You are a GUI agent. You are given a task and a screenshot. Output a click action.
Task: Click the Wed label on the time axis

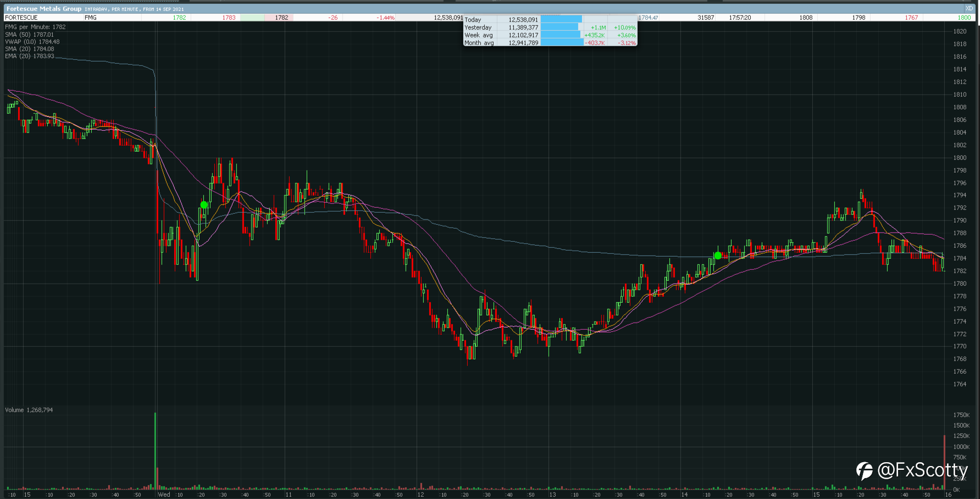(164, 495)
